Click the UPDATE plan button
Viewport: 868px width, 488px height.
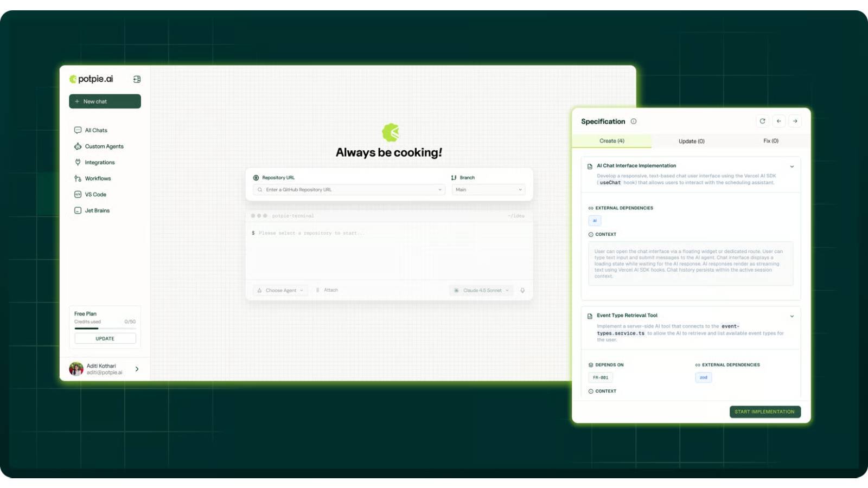pos(105,338)
